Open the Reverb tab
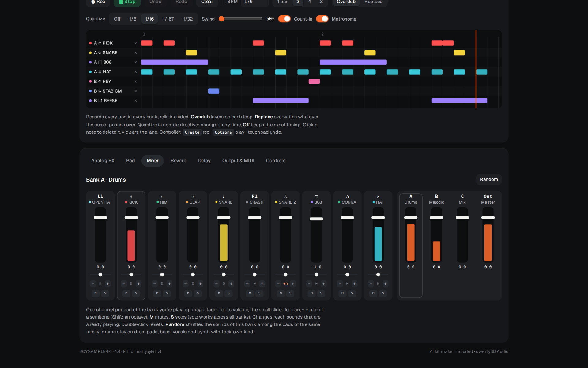 [178, 161]
